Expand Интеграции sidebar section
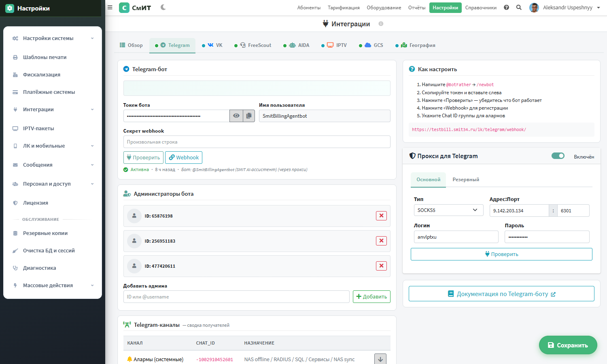This screenshot has height=364, width=607. pos(53,110)
